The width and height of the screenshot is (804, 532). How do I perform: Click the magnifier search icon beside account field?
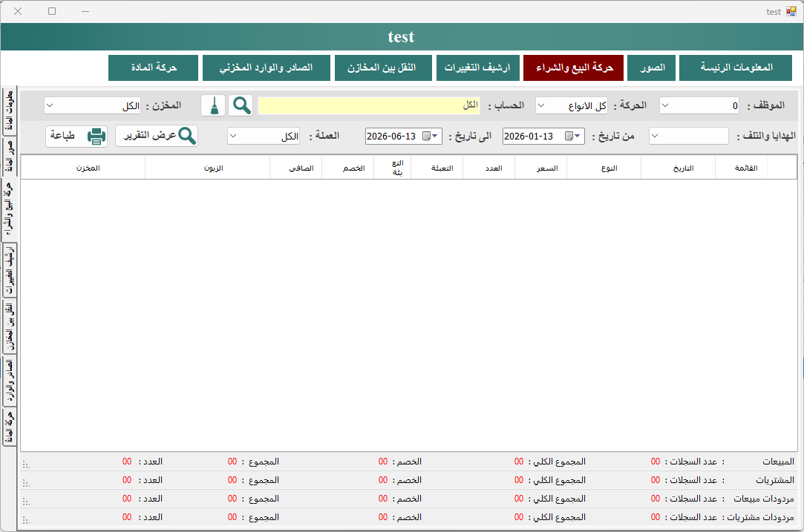(x=241, y=105)
